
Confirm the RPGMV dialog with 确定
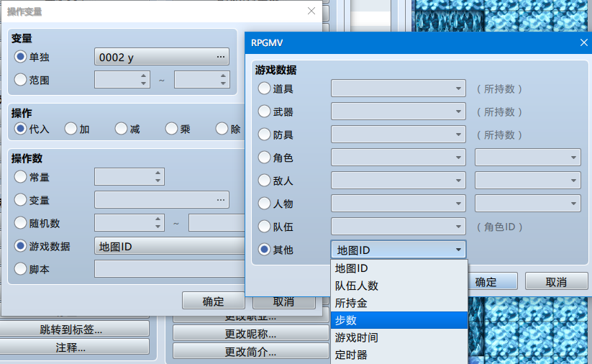492,282
